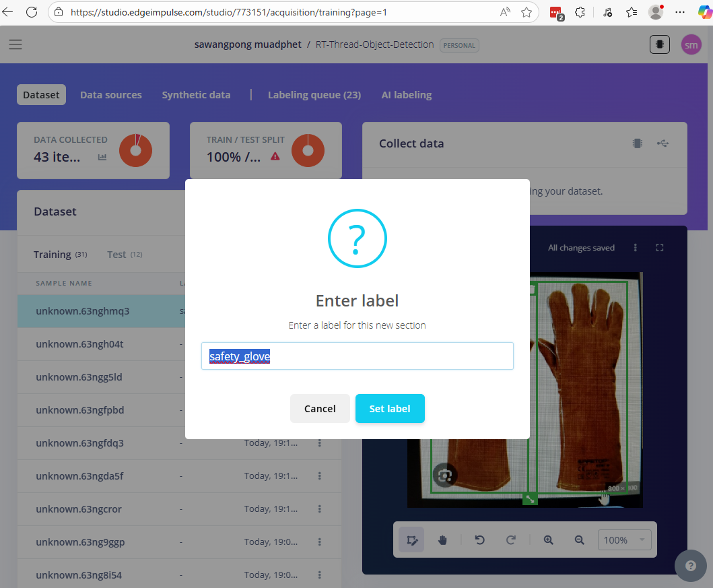This screenshot has height=588, width=713.
Task: Zoom in on the sample image
Action: coord(549,540)
